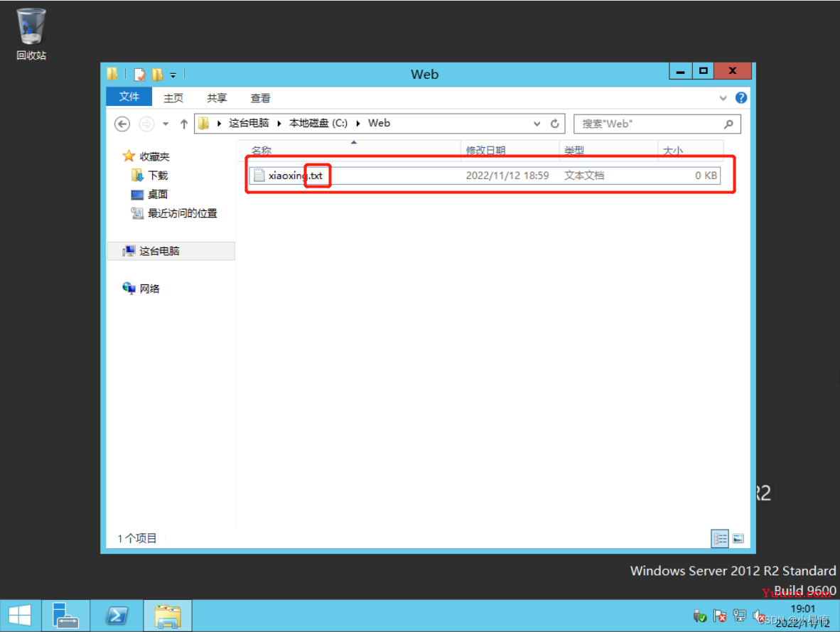Open 桌面 in the navigation pane

click(x=158, y=194)
